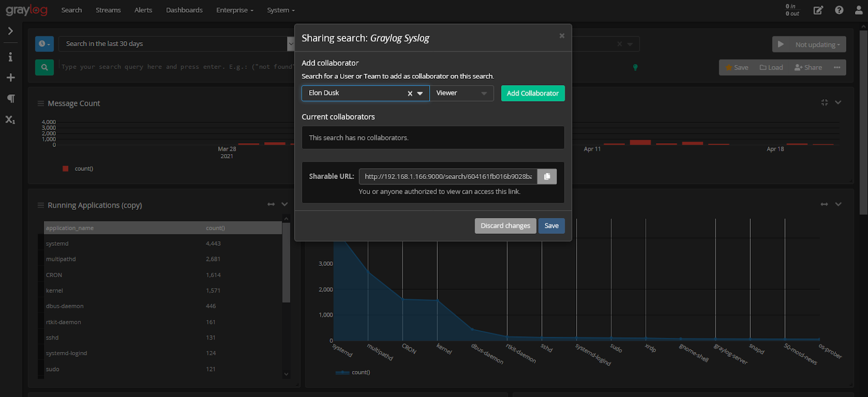868x397 pixels.
Task: Open the Elon Dusk collaborator dropdown
Action: click(x=420, y=93)
